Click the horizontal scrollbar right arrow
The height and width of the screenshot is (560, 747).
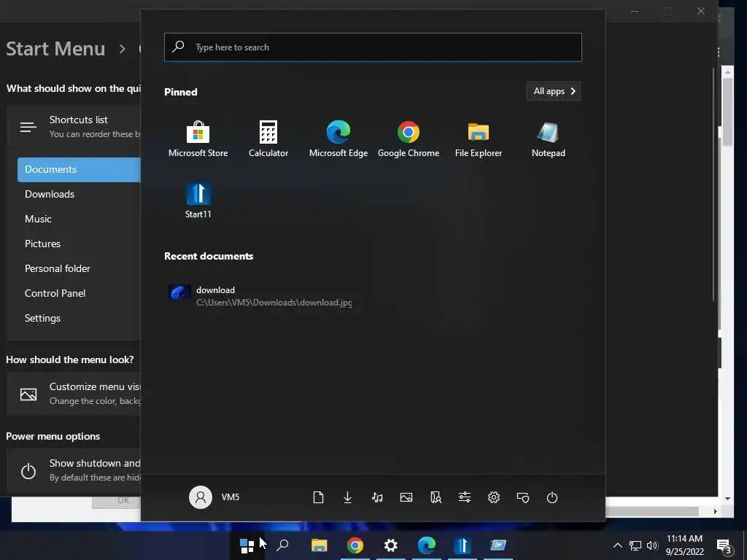click(715, 511)
